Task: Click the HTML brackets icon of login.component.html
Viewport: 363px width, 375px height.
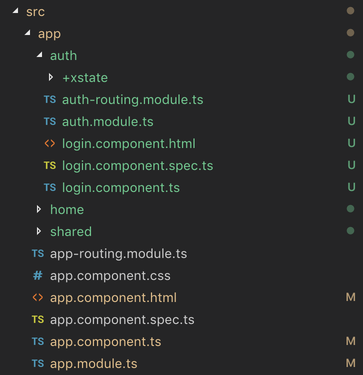Action: (50, 143)
